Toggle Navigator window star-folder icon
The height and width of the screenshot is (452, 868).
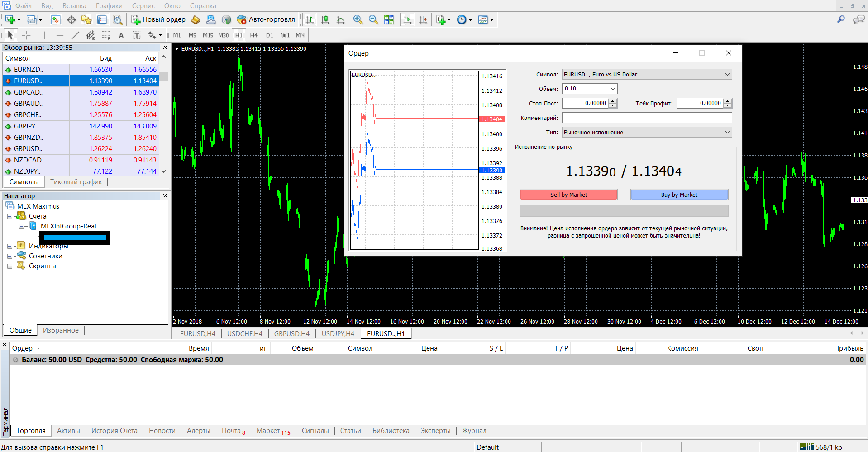point(86,19)
